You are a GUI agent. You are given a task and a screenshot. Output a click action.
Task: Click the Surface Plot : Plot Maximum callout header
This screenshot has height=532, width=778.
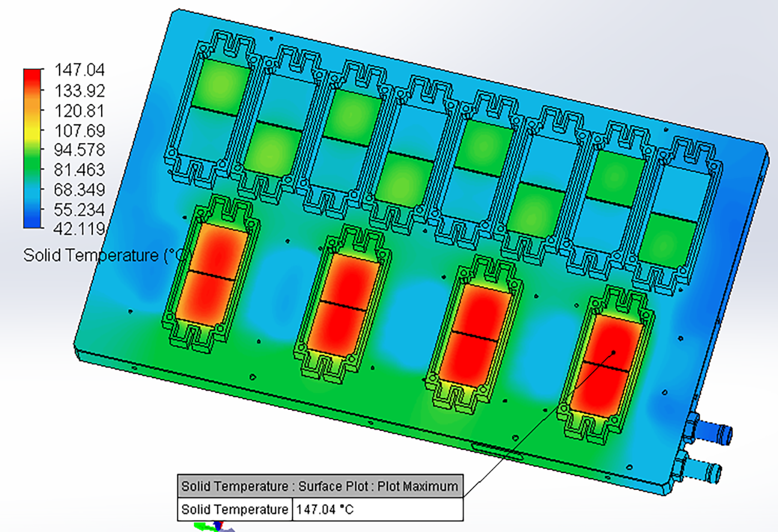click(x=320, y=486)
